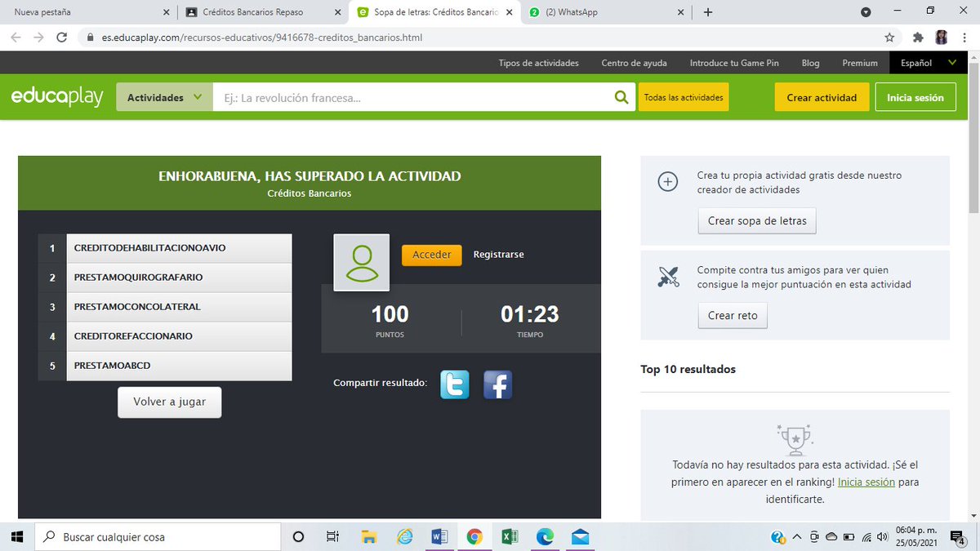Open the Chrome extensions puzzle icon
The image size is (980, 551).
(x=918, y=38)
